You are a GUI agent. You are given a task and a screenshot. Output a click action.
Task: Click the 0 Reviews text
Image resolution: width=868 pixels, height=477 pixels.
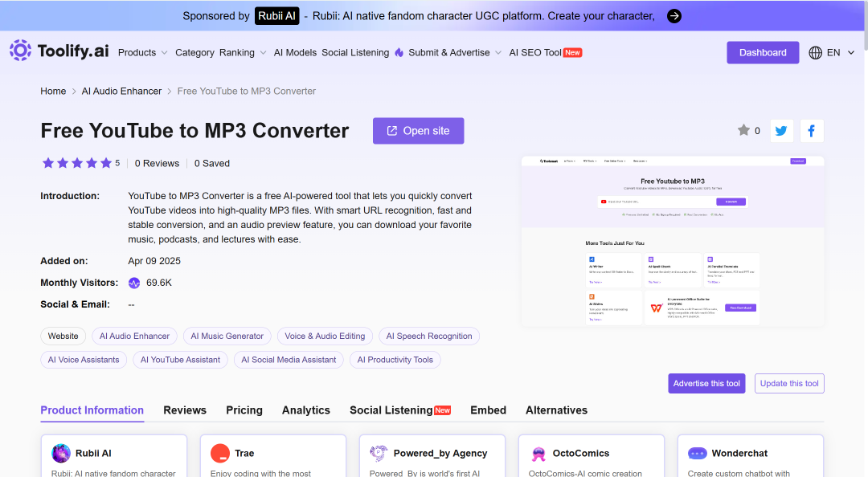coord(158,163)
